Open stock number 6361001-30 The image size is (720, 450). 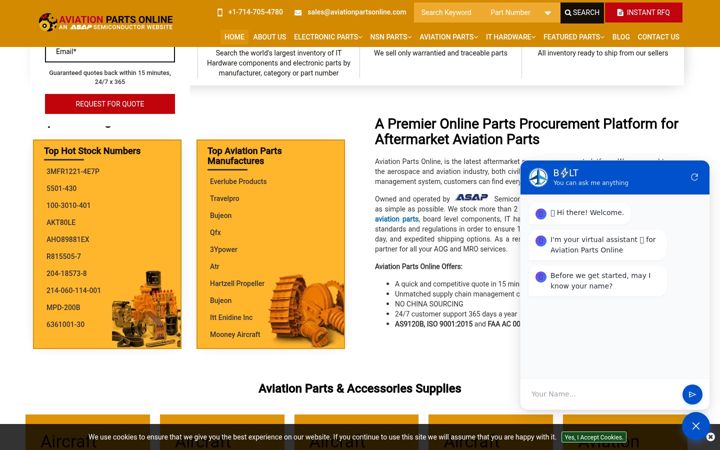click(x=65, y=324)
